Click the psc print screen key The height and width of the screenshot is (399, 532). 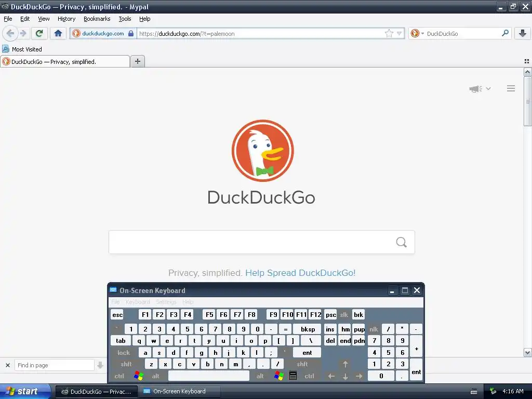pyautogui.click(x=330, y=314)
